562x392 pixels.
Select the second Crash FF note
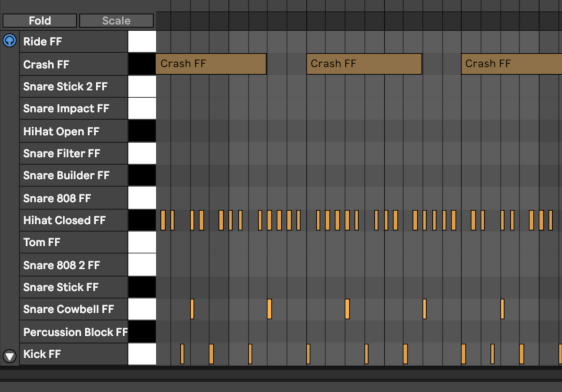(x=364, y=64)
